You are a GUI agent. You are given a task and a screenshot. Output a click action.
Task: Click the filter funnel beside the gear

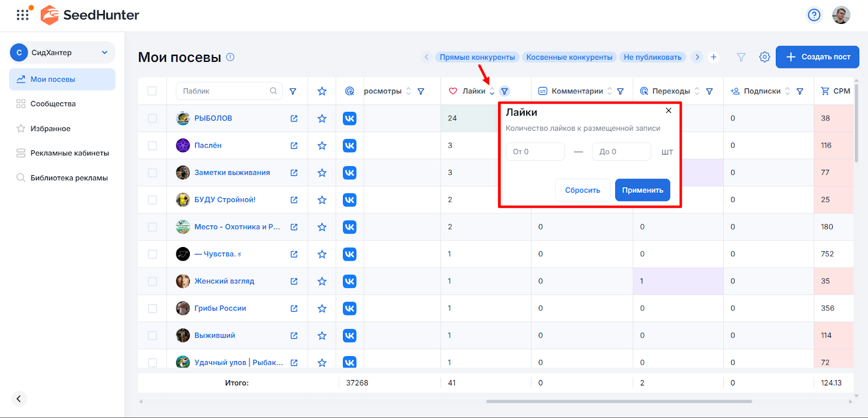point(741,57)
